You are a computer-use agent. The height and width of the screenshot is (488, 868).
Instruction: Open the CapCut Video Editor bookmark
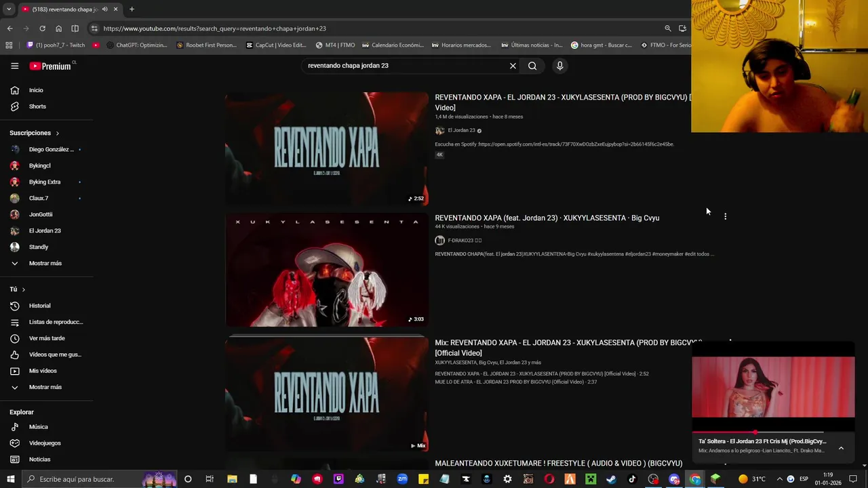click(276, 45)
